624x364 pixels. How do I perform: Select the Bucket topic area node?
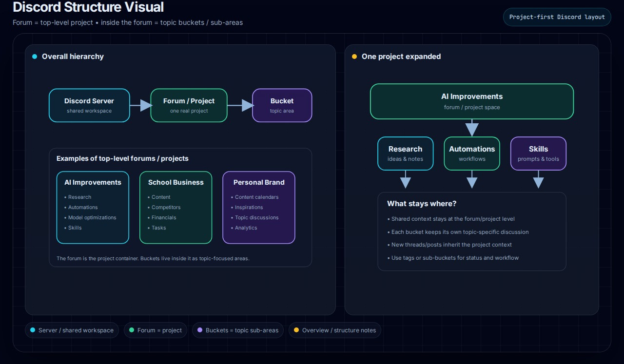click(x=282, y=105)
